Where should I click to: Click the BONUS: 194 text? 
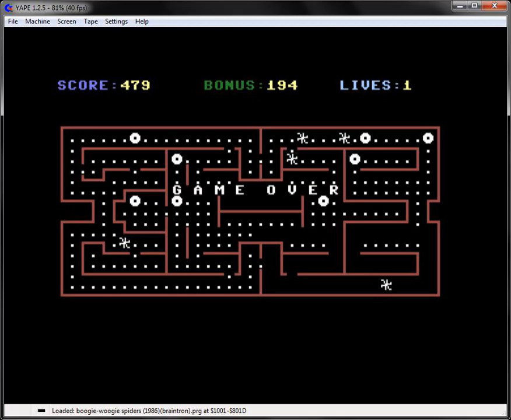(251, 85)
